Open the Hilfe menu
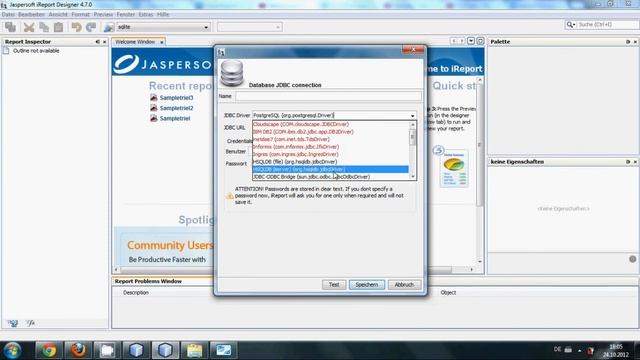Viewport: 640px width, 360px height. tap(163, 14)
